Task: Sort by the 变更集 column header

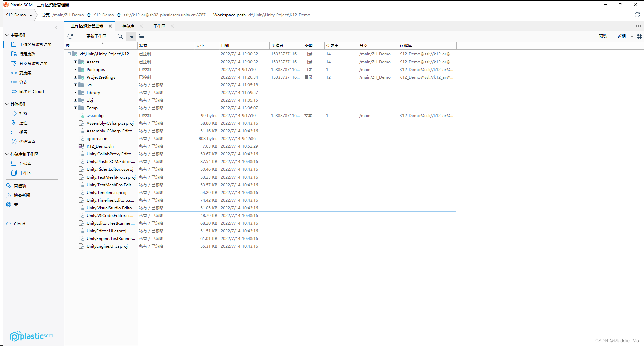Action: pyautogui.click(x=341, y=46)
